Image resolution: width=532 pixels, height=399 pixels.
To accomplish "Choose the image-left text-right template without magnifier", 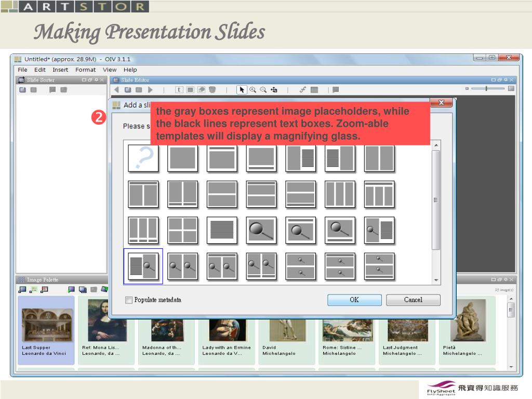I will coord(301,158).
